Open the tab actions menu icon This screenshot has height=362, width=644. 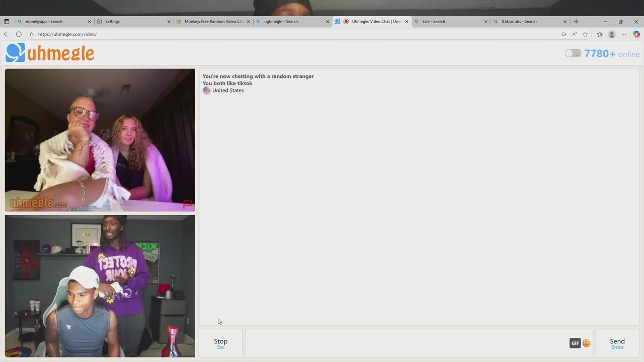click(7, 22)
